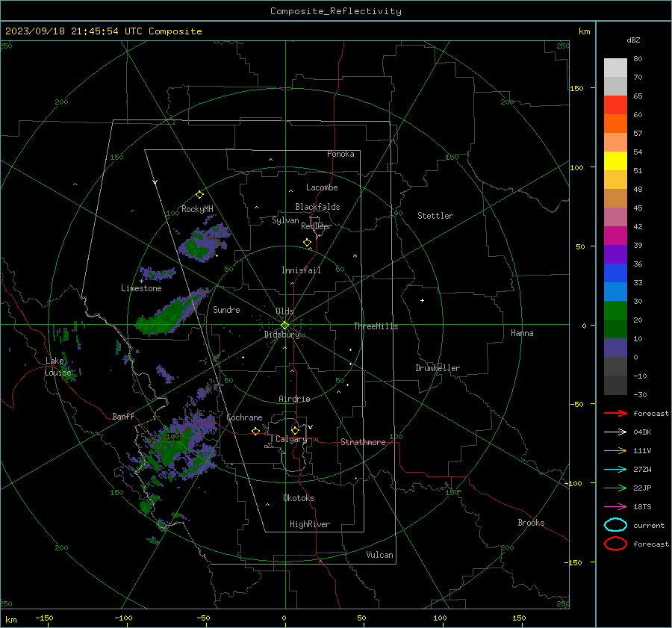Click the Lake Louise label

(57, 367)
